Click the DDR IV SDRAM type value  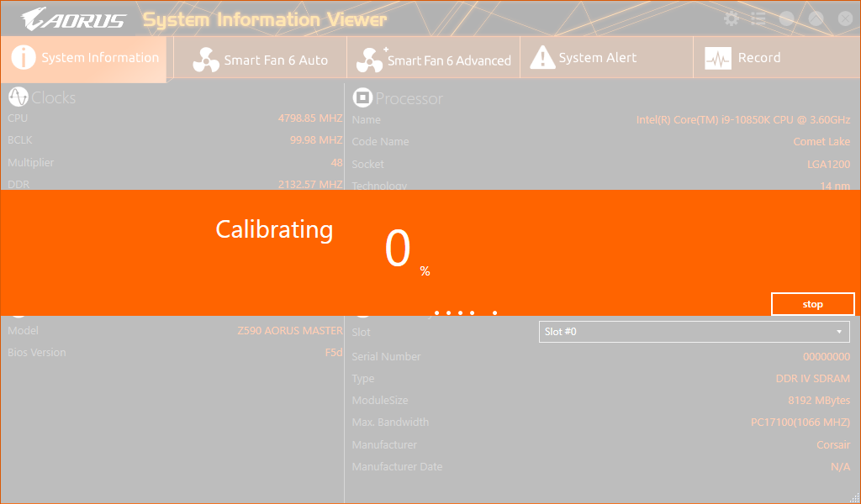(x=813, y=378)
